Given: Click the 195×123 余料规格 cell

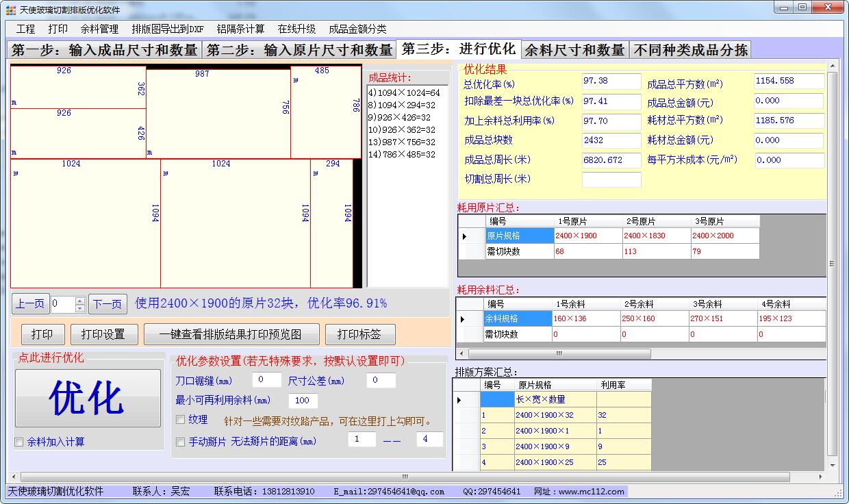Looking at the screenshot, I should pos(791,318).
